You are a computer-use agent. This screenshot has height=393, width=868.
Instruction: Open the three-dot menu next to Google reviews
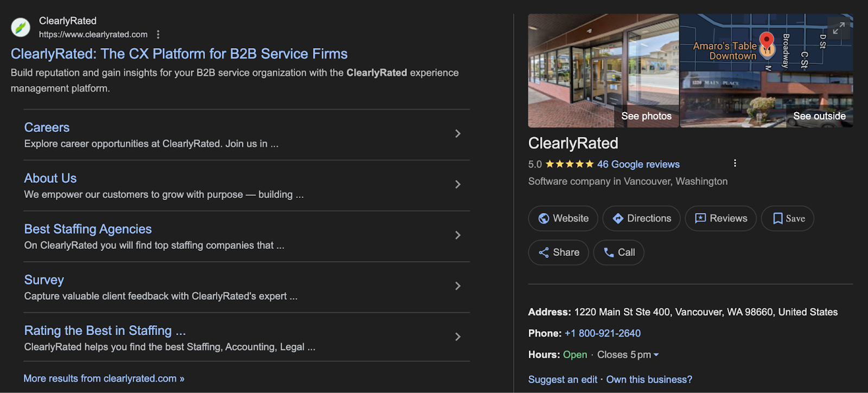[735, 163]
